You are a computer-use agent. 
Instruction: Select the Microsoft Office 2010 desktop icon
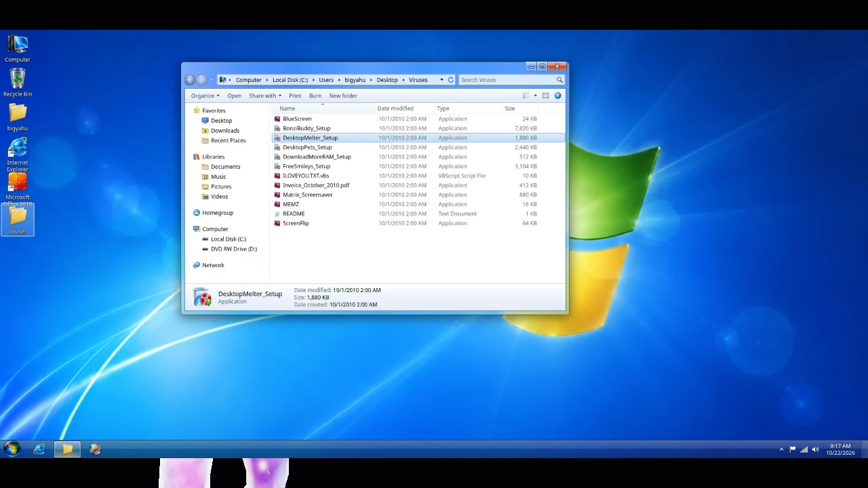(18, 190)
